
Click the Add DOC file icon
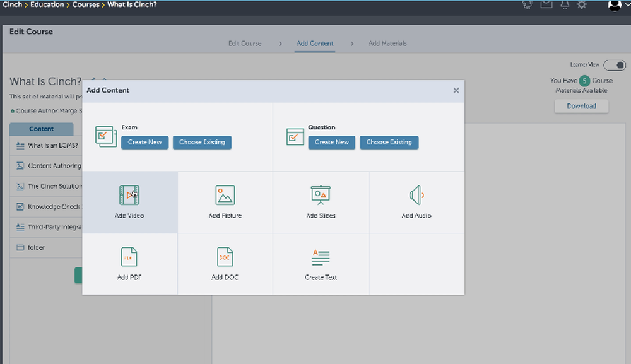225,257
